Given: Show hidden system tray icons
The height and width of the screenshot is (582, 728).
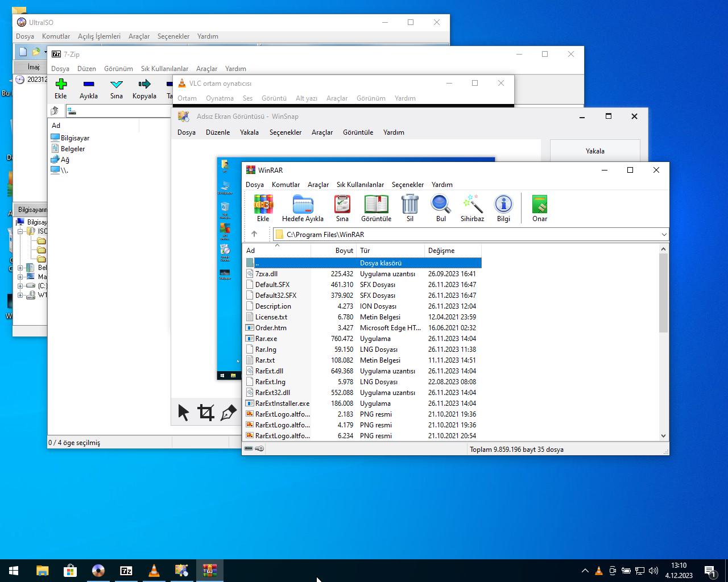Looking at the screenshot, I should click(x=585, y=571).
